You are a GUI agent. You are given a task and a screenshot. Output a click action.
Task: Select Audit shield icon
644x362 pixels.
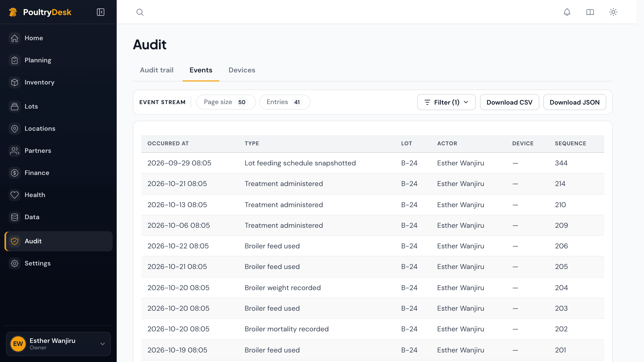[15, 241]
